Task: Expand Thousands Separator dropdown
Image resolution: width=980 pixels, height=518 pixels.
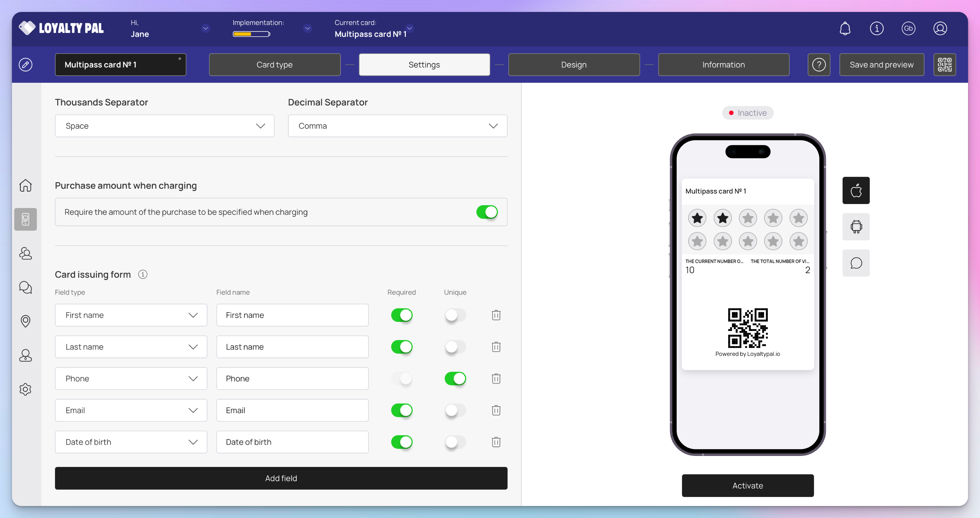Action: [164, 126]
